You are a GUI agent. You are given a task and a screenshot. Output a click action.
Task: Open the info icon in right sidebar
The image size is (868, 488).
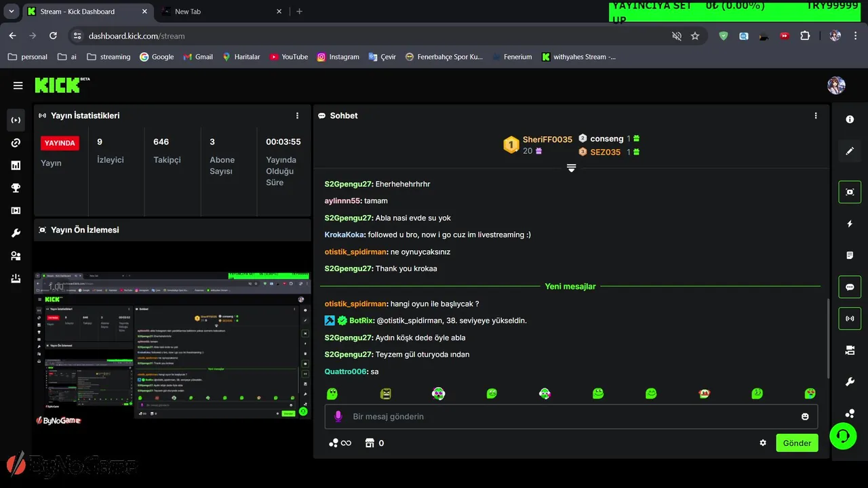(850, 119)
